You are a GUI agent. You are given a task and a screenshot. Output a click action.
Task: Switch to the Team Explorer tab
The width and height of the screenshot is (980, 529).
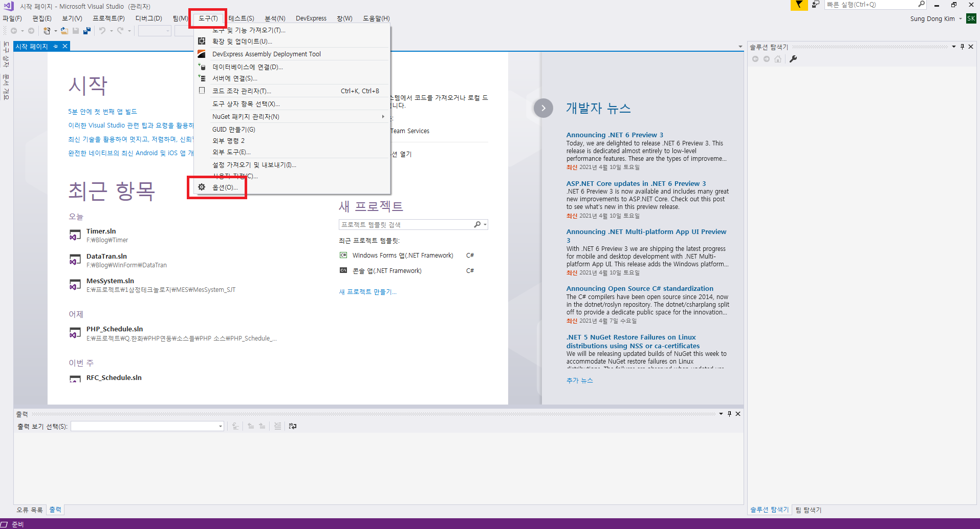point(809,510)
